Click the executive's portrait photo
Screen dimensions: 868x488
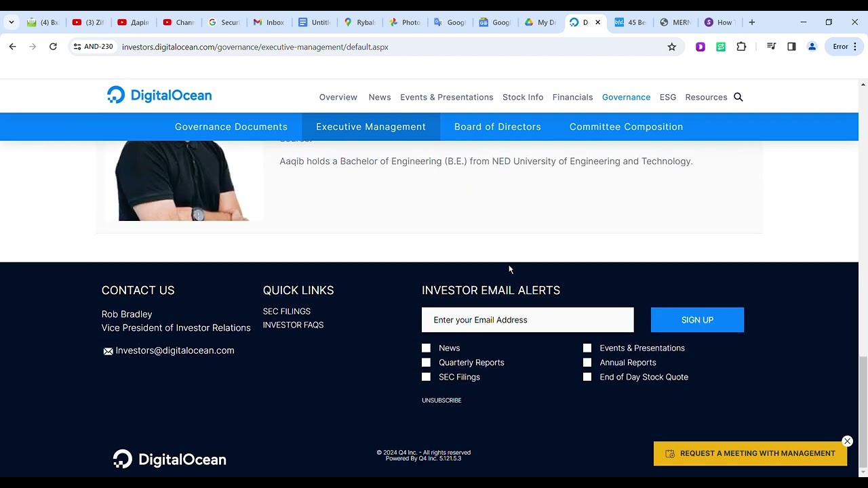coord(184,180)
